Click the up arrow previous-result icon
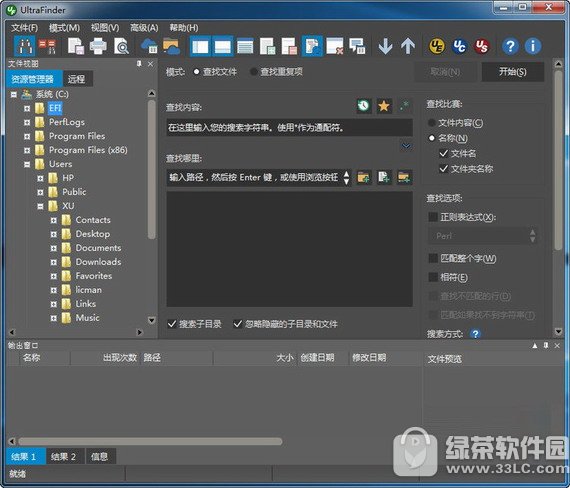 pos(408,46)
